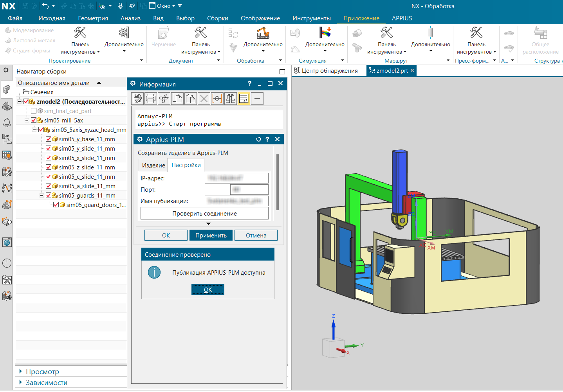The image size is (563, 392).
Task: Open the Assembly Navigator icon in the sidebar
Action: pos(7,89)
